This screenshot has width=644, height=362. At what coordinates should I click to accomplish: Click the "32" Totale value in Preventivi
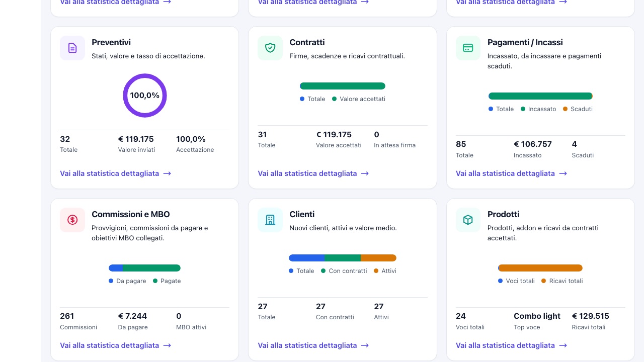click(x=65, y=139)
